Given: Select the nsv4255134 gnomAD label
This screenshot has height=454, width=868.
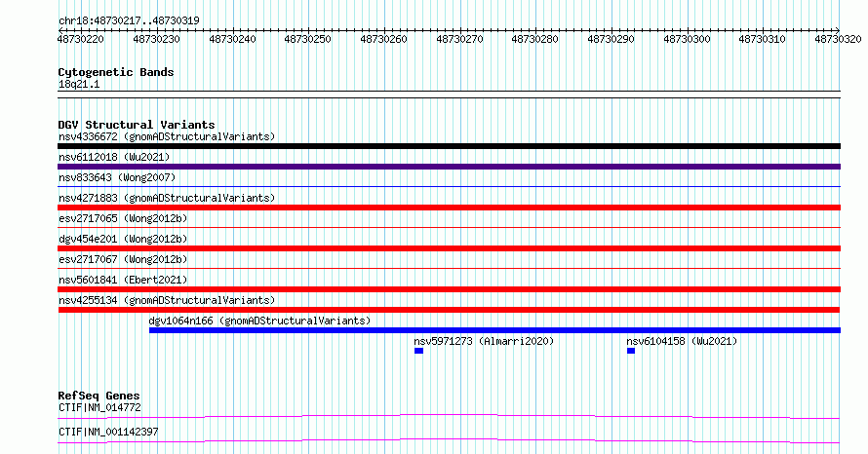Looking at the screenshot, I should 167,300.
